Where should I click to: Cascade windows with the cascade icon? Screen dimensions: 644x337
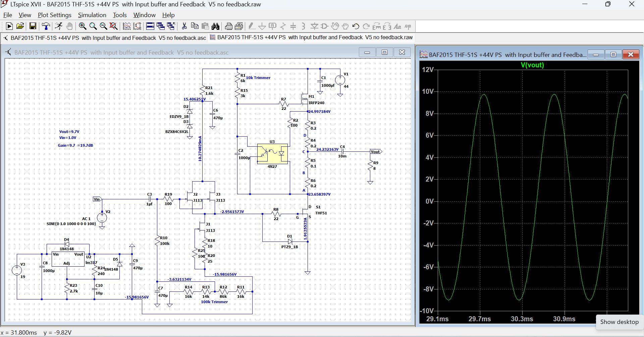[161, 26]
